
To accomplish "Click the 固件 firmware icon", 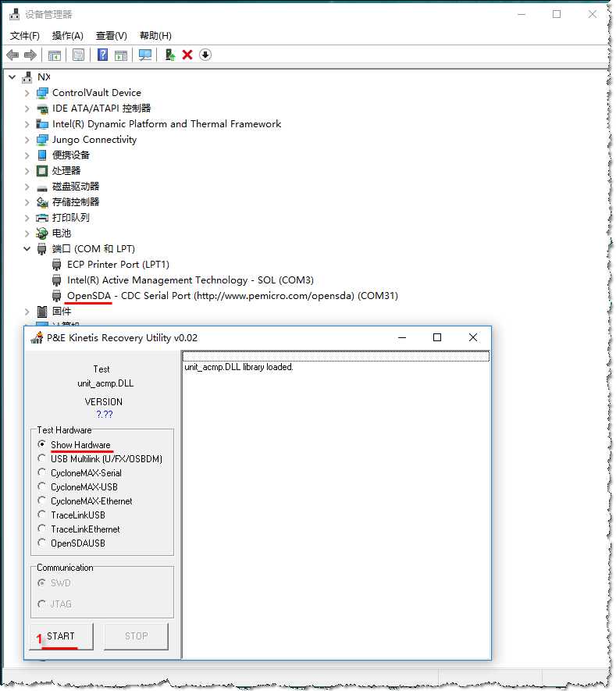I will 42,312.
